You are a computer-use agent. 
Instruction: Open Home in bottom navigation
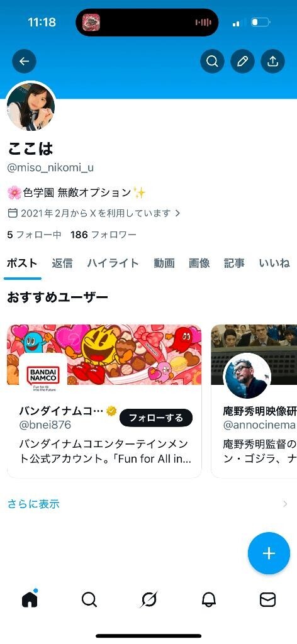coord(30,599)
